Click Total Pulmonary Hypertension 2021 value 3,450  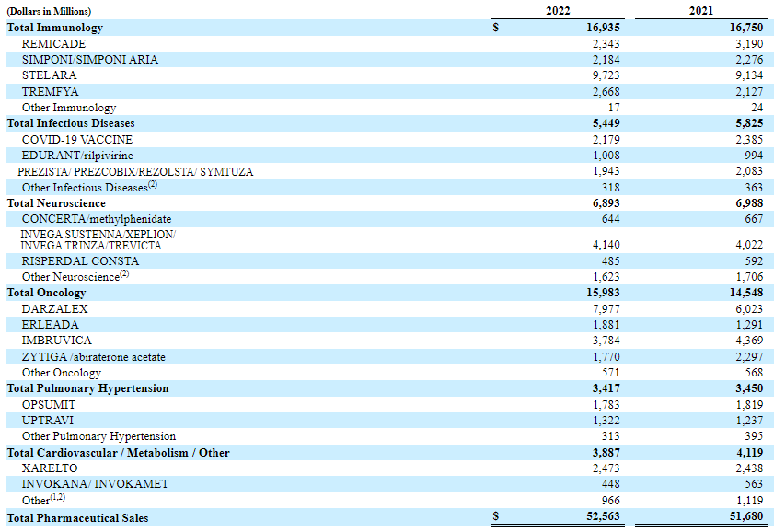tap(749, 388)
